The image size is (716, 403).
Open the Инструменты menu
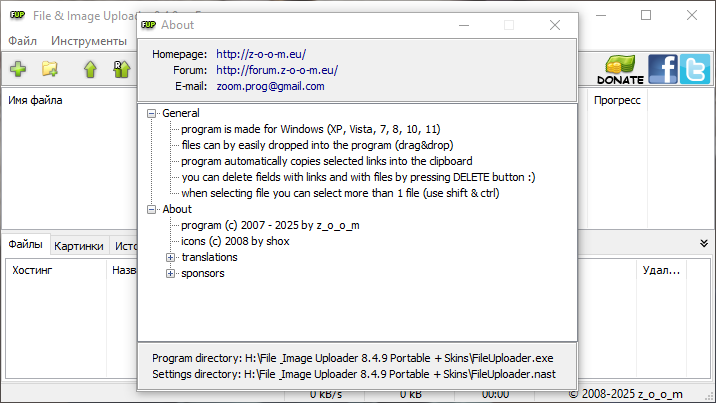pos(89,41)
